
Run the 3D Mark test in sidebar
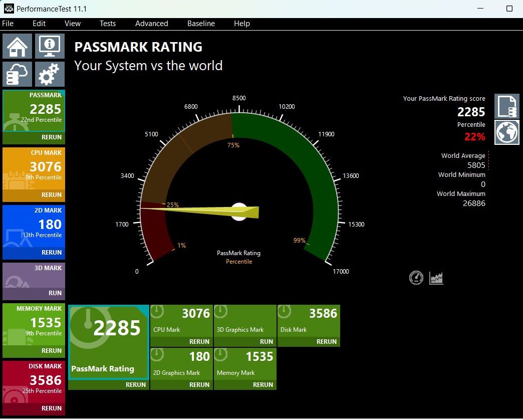click(55, 293)
